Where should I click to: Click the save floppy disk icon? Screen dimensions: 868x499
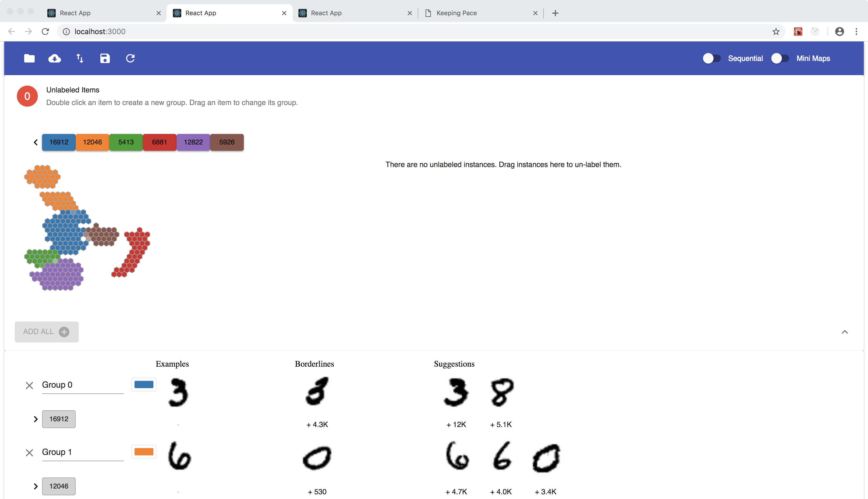pyautogui.click(x=105, y=58)
